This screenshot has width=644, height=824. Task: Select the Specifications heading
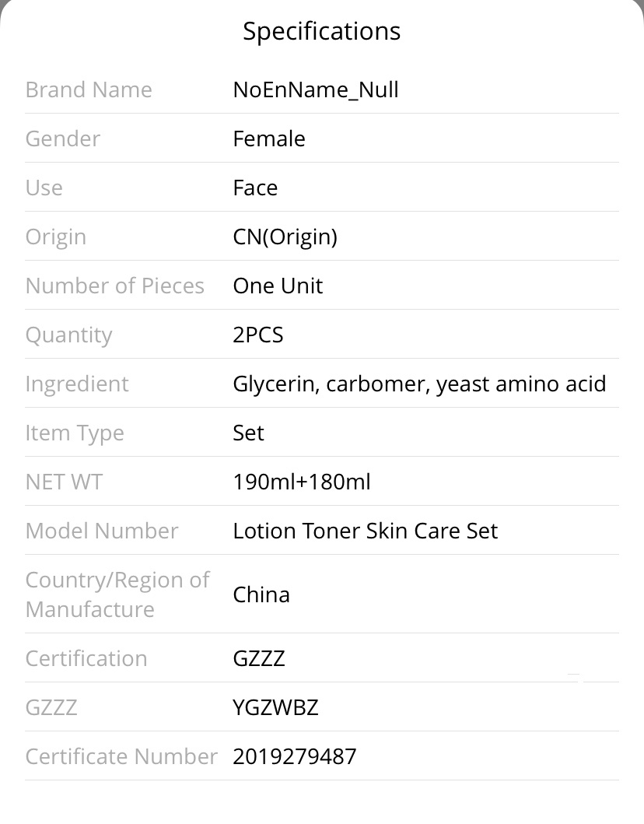(321, 32)
